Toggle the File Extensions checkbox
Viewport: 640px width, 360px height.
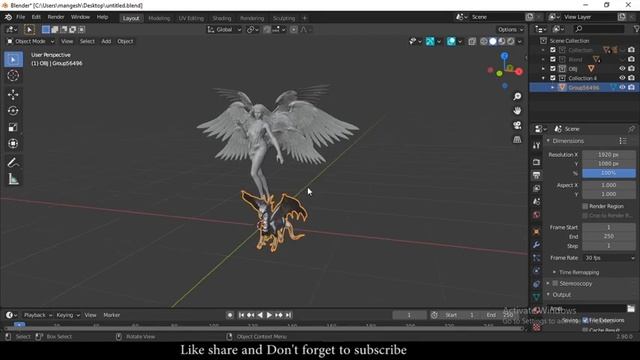585,320
